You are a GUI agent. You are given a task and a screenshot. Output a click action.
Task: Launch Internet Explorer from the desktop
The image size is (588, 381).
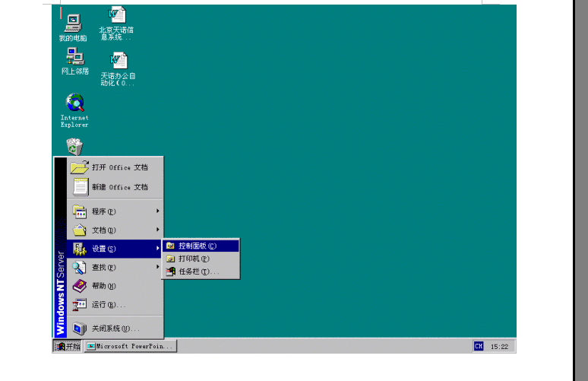coord(74,103)
